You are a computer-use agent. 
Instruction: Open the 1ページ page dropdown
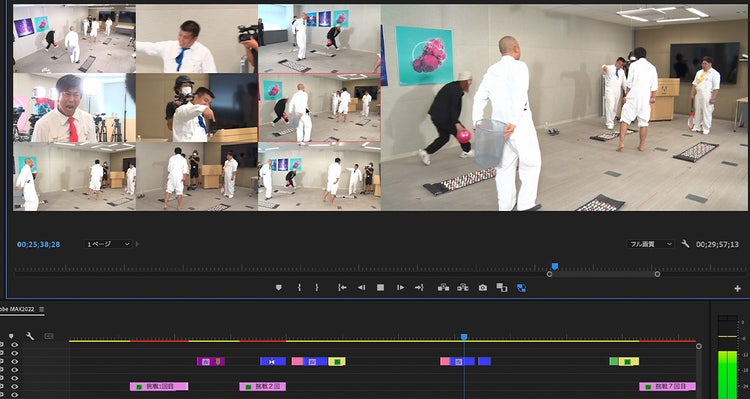[108, 244]
